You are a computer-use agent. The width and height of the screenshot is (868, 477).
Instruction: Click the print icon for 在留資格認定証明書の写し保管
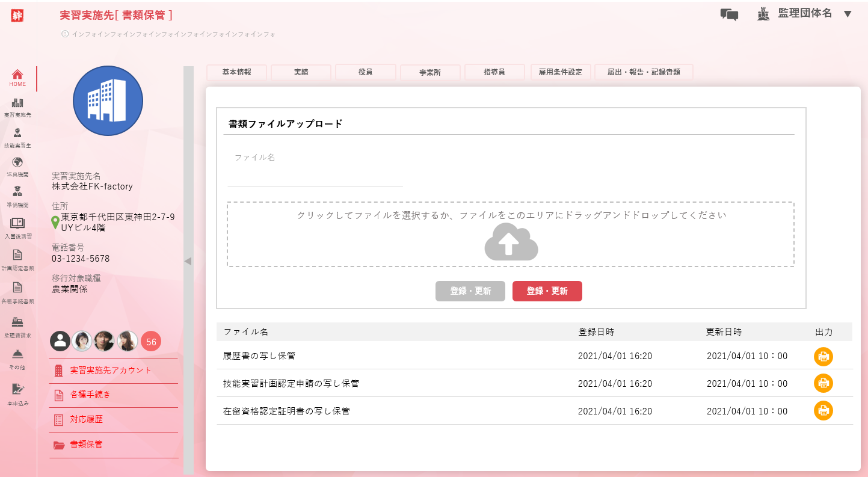click(x=823, y=411)
